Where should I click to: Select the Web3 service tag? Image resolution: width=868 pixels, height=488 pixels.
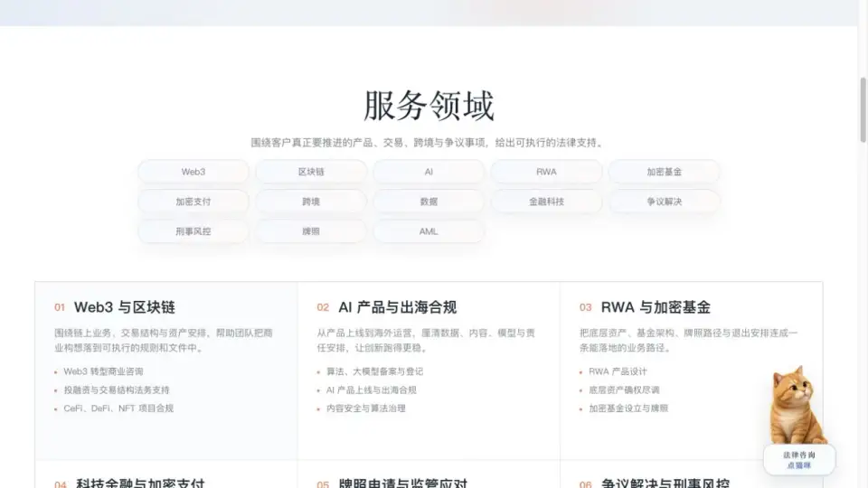click(193, 172)
